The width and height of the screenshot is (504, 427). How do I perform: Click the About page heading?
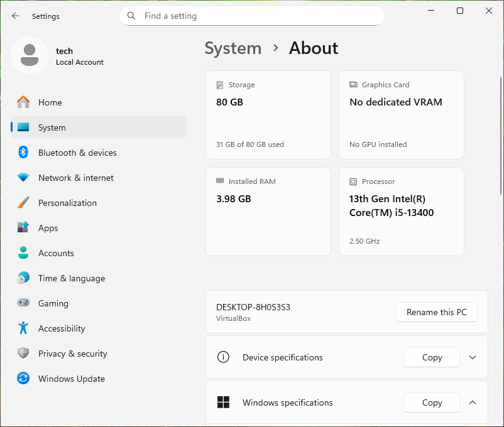[x=314, y=48]
